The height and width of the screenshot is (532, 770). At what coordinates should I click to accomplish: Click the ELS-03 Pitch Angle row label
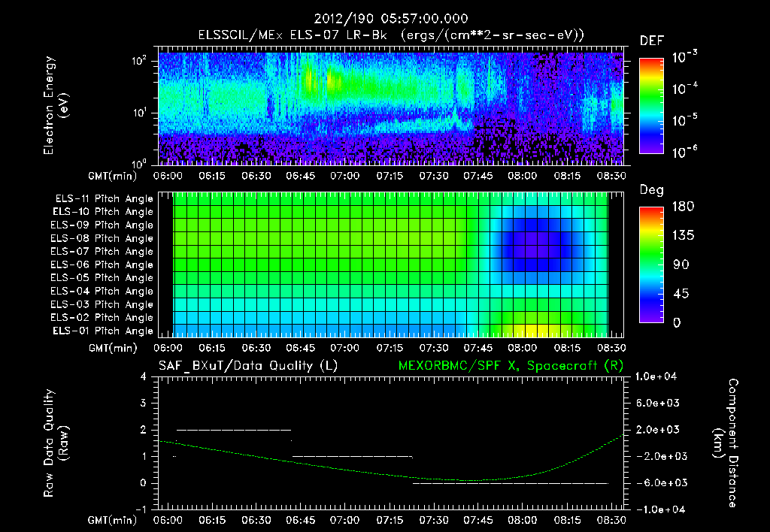point(102,304)
